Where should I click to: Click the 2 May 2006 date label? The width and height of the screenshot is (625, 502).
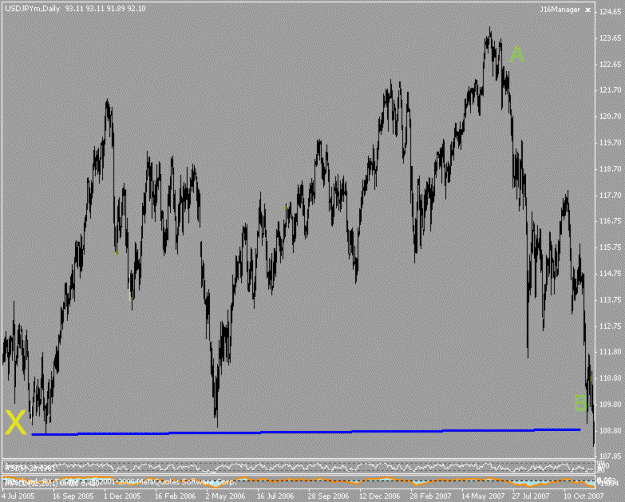pyautogui.click(x=225, y=496)
